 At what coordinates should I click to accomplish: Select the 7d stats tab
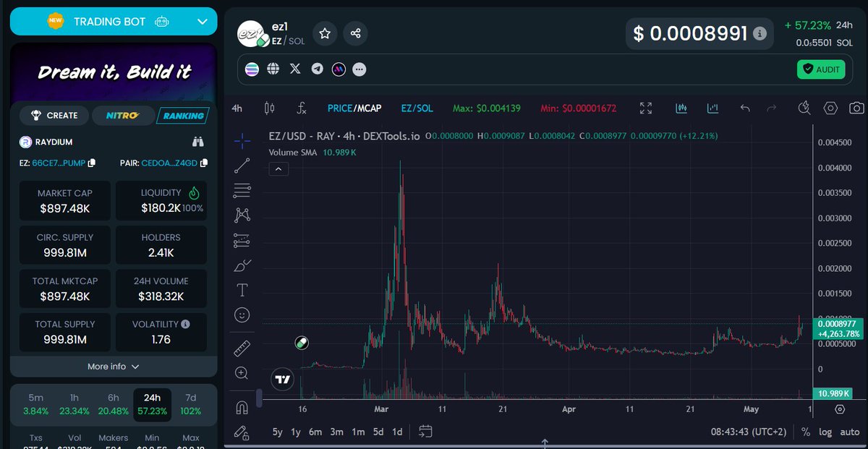[191, 405]
